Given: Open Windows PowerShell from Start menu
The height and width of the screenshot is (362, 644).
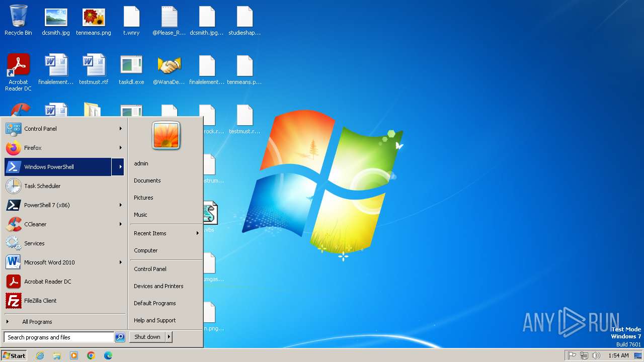Looking at the screenshot, I should (x=58, y=167).
